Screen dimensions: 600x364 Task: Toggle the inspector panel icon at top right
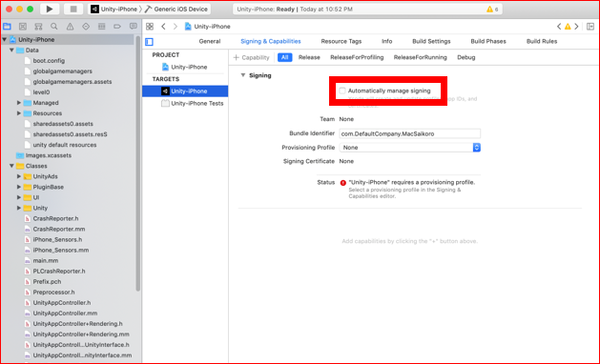(590, 26)
